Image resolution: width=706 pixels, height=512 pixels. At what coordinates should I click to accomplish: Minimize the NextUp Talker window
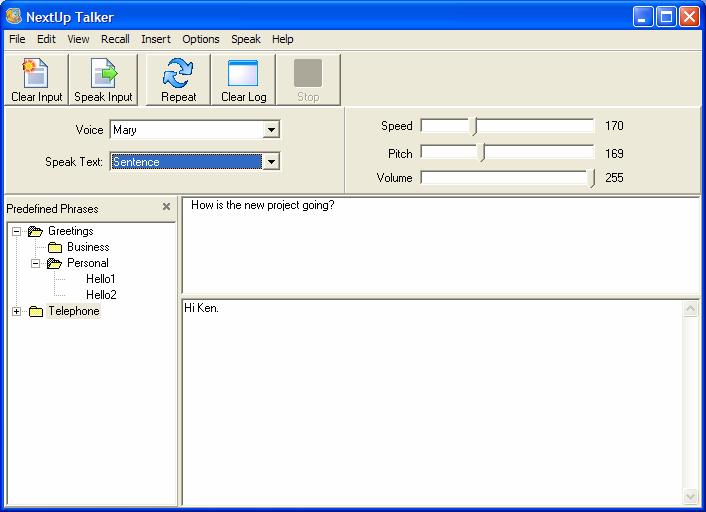(x=643, y=17)
